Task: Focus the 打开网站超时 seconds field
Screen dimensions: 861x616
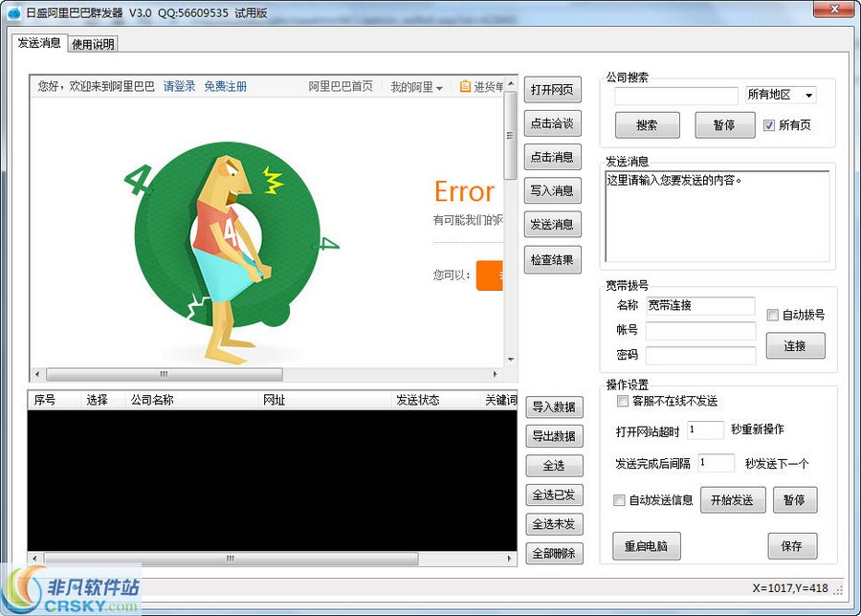Action: (x=706, y=429)
